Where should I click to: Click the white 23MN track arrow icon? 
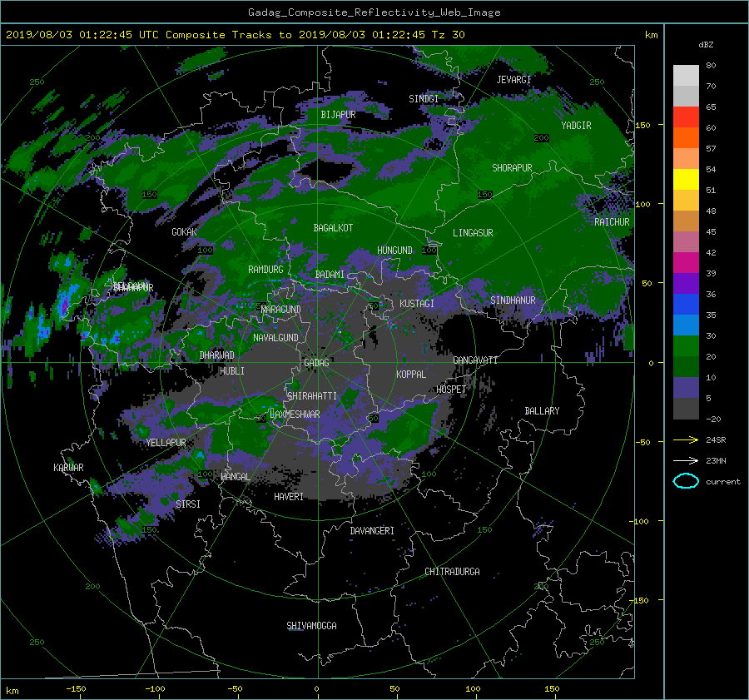686,460
